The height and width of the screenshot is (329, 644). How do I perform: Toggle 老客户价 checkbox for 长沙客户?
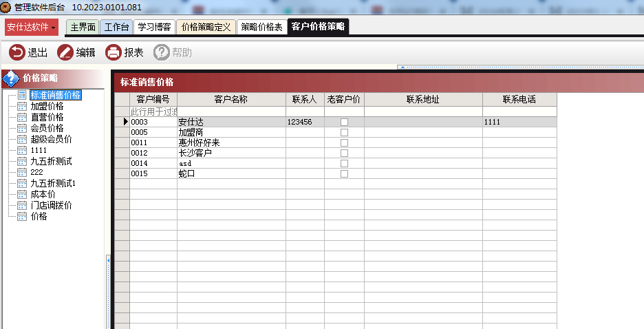click(x=344, y=153)
